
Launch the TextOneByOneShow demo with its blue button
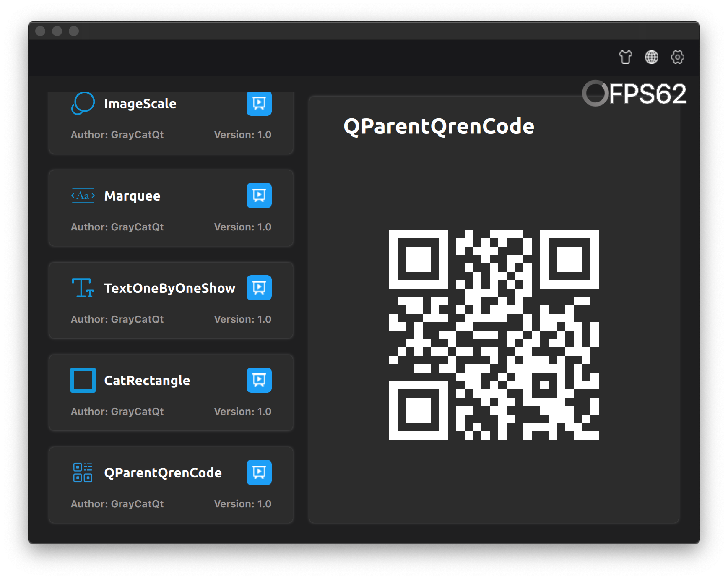259,288
